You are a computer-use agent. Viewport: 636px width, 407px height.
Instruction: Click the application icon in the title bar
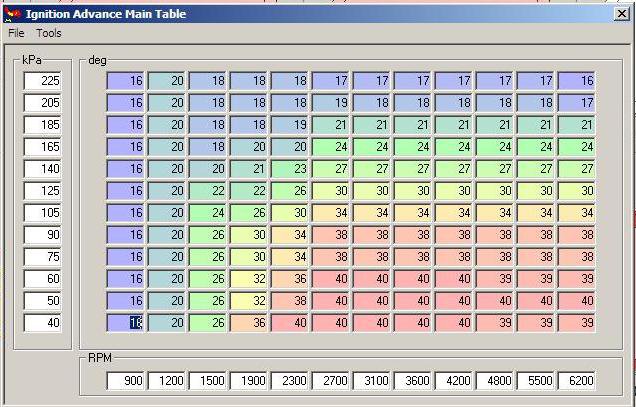(12, 14)
